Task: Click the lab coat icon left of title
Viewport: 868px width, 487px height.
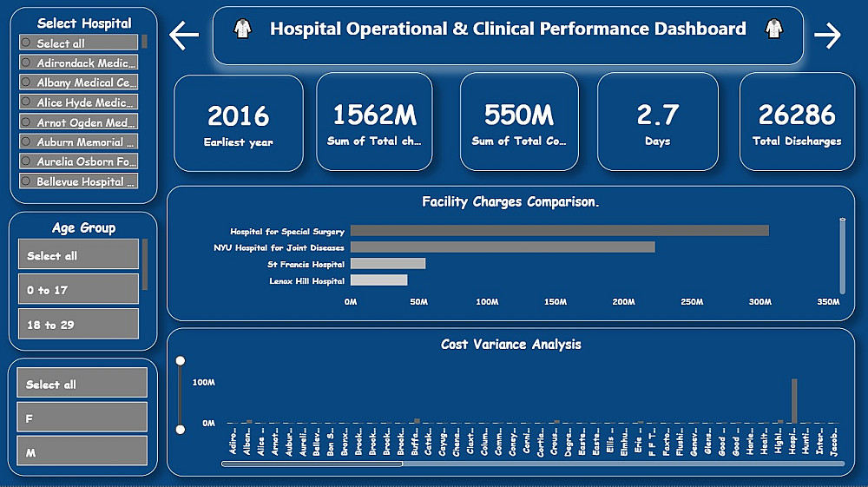Action: [242, 29]
